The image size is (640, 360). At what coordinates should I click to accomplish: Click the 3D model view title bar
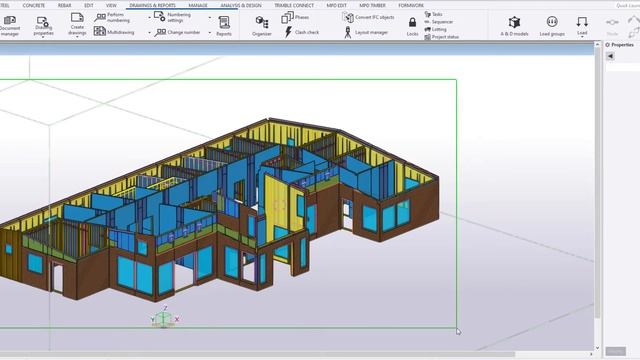point(297,49)
